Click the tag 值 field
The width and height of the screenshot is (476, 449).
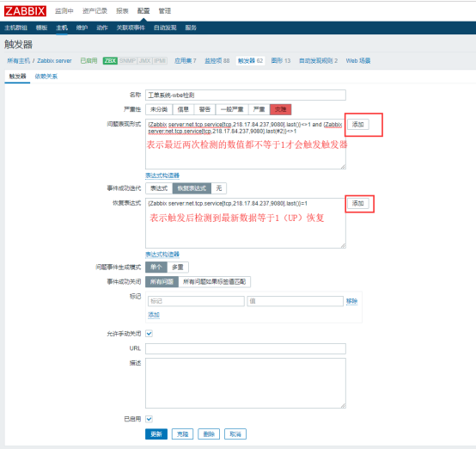(295, 301)
